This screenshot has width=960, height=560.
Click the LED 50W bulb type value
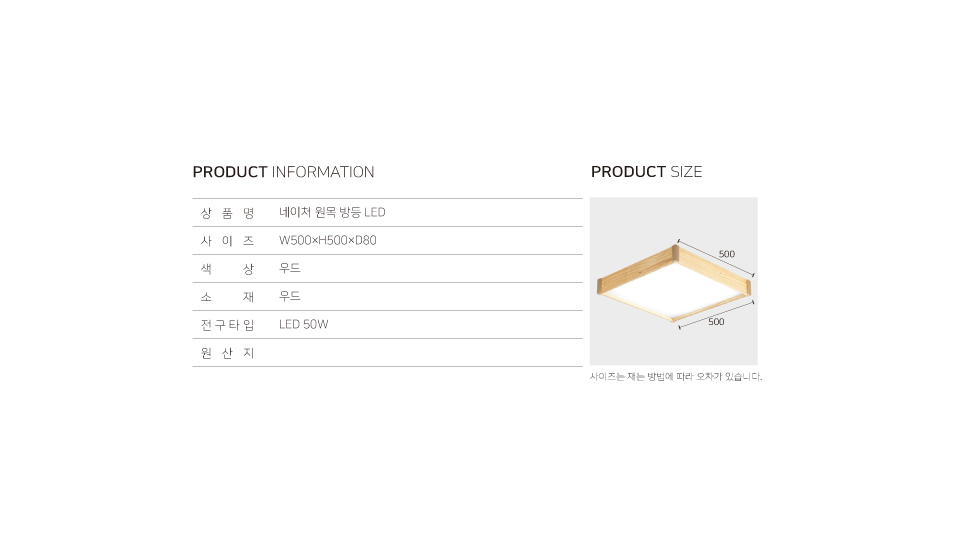[304, 325]
